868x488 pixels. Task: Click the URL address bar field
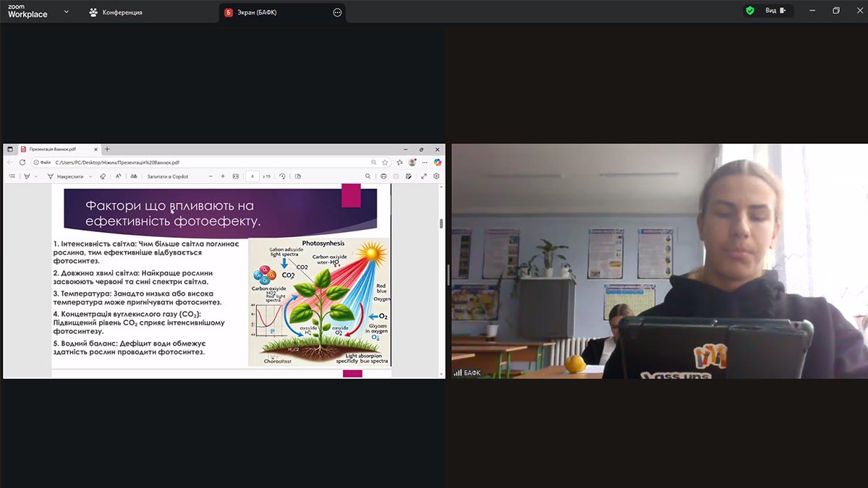click(203, 163)
